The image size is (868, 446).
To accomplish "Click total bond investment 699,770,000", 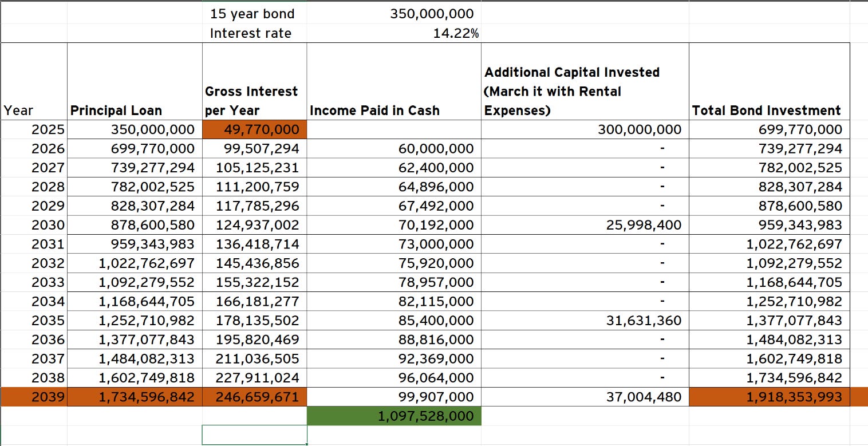I will point(769,129).
